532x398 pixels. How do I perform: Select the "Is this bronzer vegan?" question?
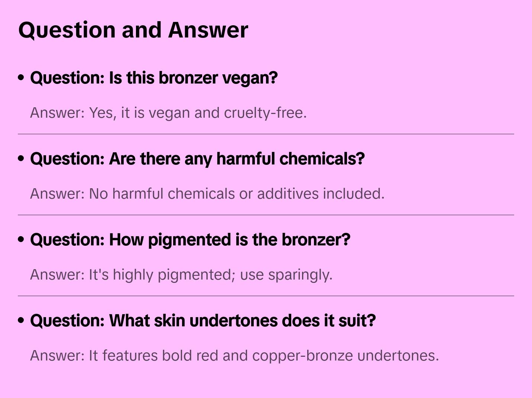pyautogui.click(x=154, y=78)
